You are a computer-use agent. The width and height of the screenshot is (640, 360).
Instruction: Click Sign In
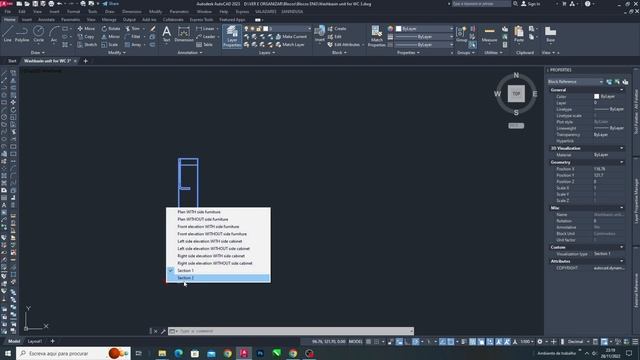tap(531, 4)
